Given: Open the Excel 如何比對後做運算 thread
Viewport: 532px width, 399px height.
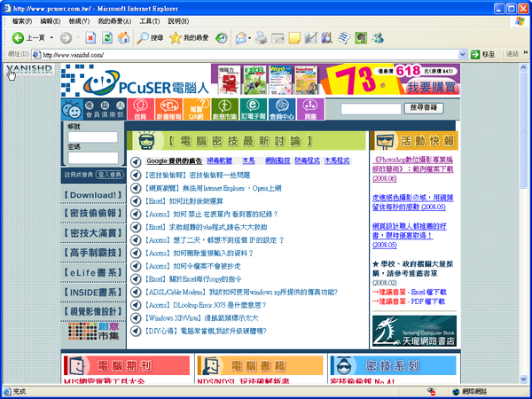Looking at the screenshot, I should pos(184,201).
